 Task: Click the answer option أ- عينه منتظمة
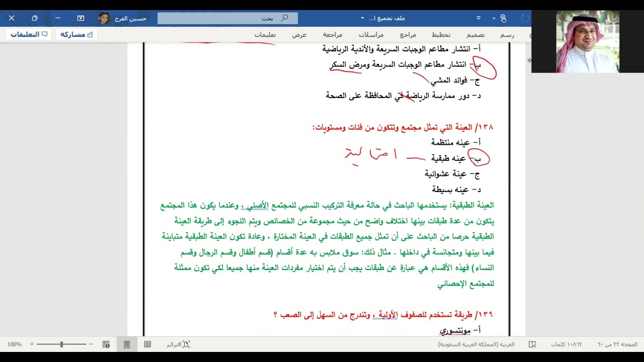(x=456, y=142)
